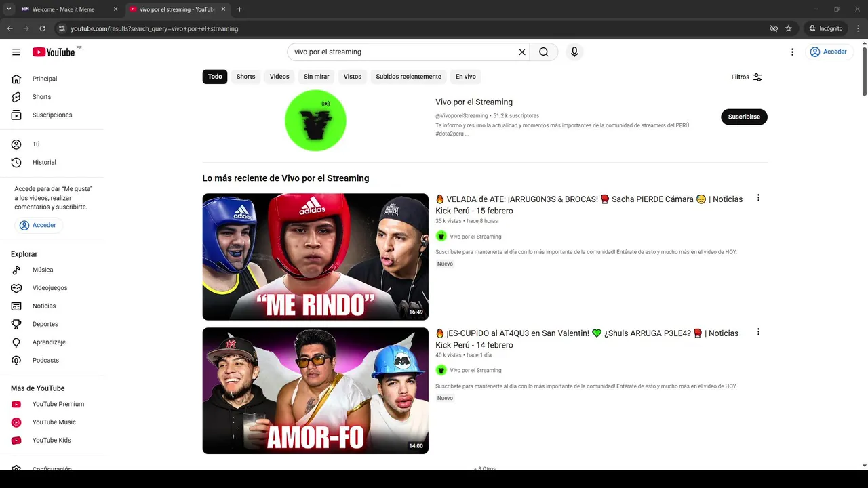Select the Subidos recientemente filter chip

(408, 77)
